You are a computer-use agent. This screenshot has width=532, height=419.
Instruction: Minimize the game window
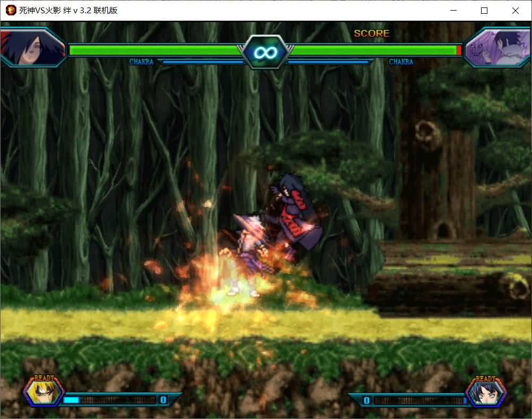453,11
